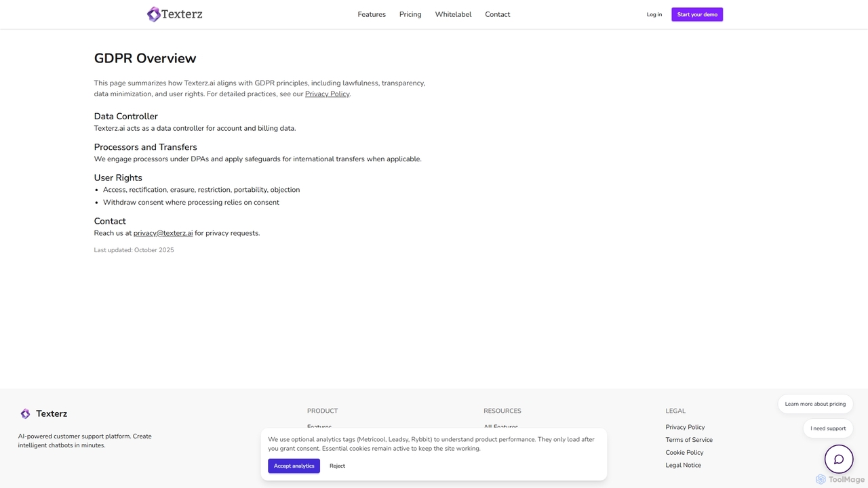Viewport: 868px width, 488px height.
Task: Open the chat widget bubble icon
Action: (x=839, y=460)
